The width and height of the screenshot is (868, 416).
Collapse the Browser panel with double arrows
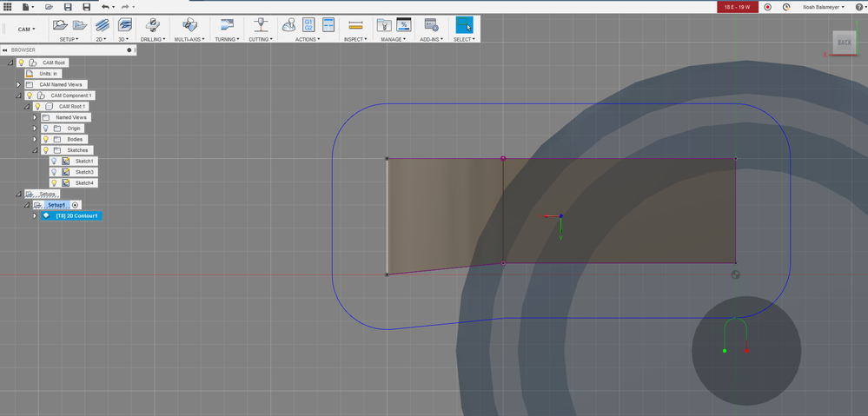coord(5,50)
